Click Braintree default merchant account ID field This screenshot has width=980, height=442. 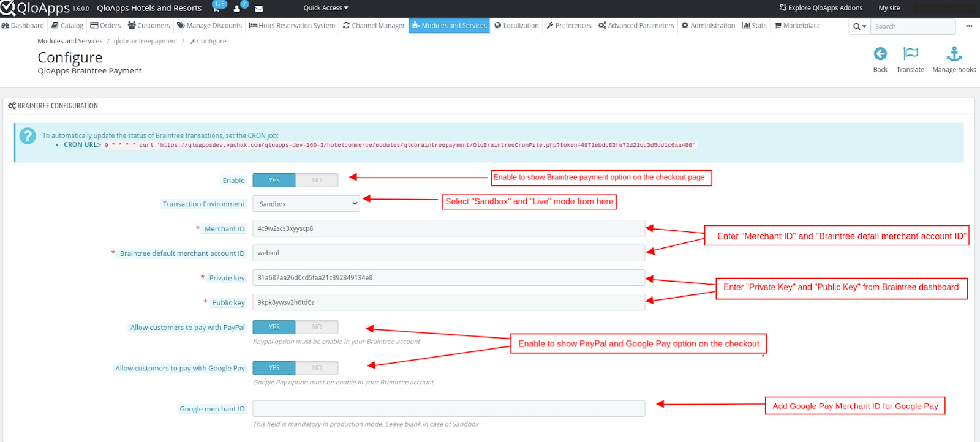pos(449,253)
